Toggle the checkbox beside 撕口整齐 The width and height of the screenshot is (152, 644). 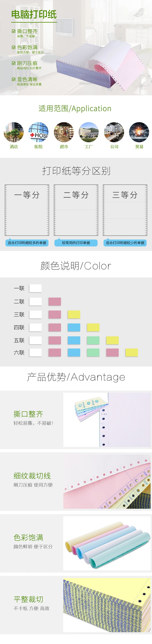(14, 31)
